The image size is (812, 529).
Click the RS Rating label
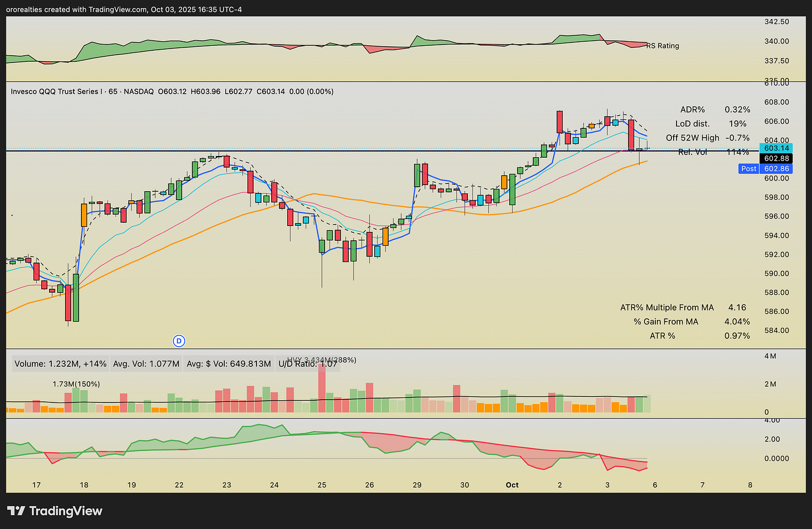(x=663, y=46)
